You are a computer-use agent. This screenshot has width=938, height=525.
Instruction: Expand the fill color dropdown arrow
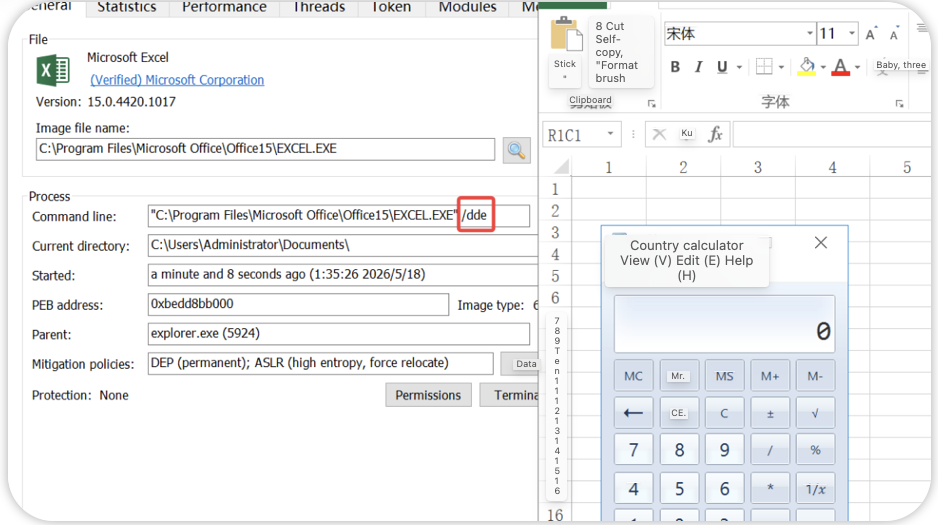pyautogui.click(x=823, y=67)
